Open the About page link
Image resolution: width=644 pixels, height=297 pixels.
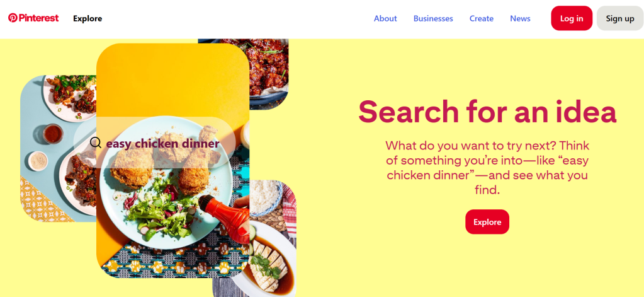click(x=385, y=18)
